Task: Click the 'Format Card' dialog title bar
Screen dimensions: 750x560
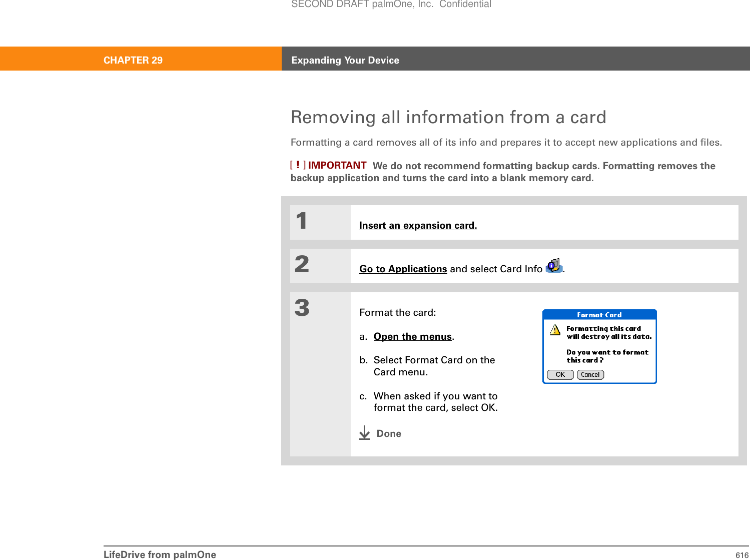Action: pos(599,315)
